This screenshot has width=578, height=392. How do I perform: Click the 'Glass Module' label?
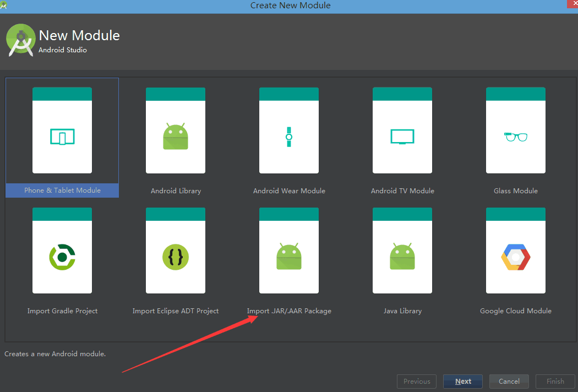[x=516, y=190]
